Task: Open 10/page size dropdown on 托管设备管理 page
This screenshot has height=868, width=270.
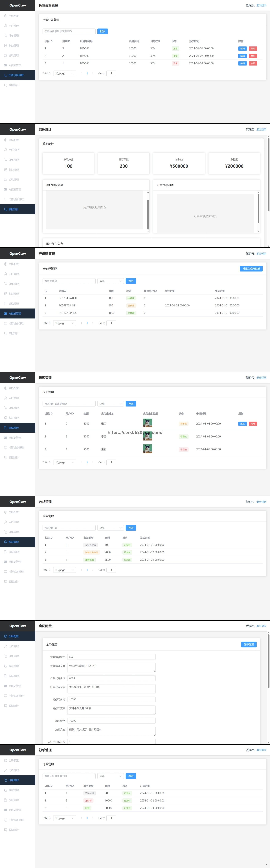Action: 65,73
